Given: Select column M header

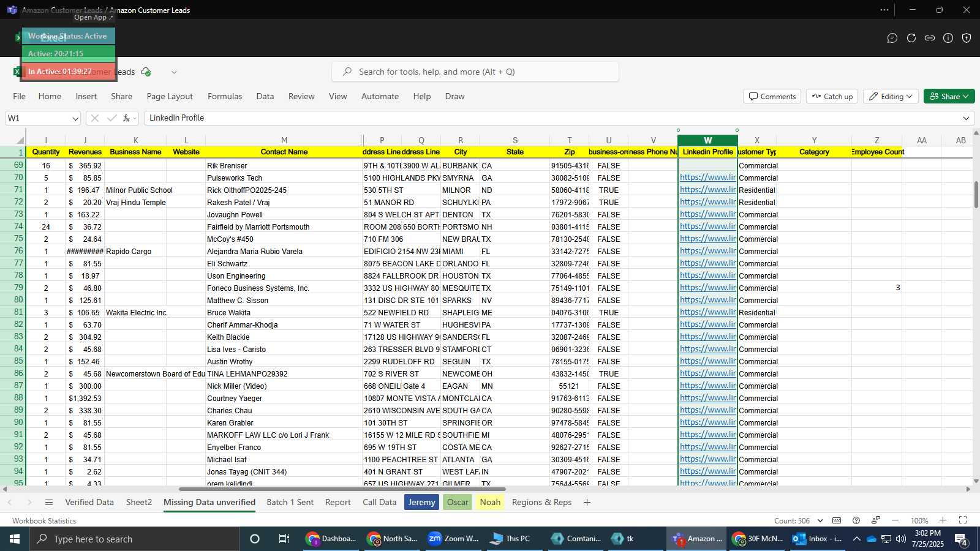Looking at the screenshot, I should pos(284,140).
